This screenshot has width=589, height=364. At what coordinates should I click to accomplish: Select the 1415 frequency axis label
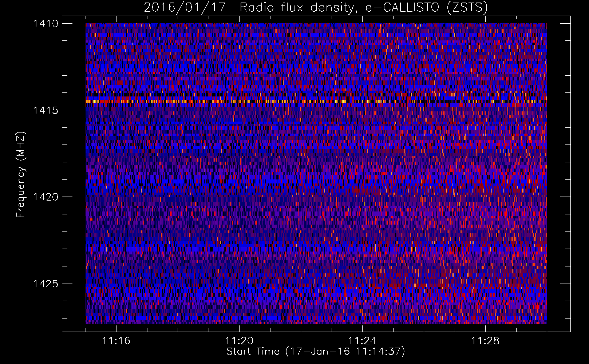[x=46, y=110]
